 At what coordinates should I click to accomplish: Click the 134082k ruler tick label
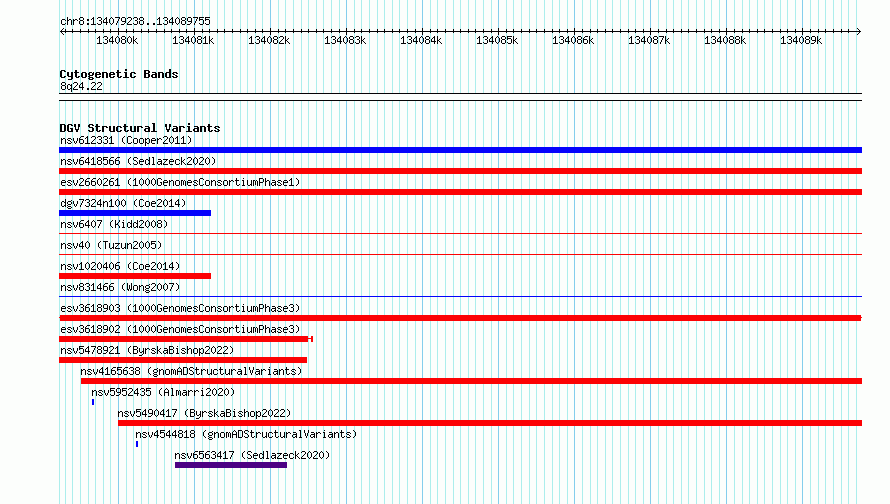tap(269, 40)
